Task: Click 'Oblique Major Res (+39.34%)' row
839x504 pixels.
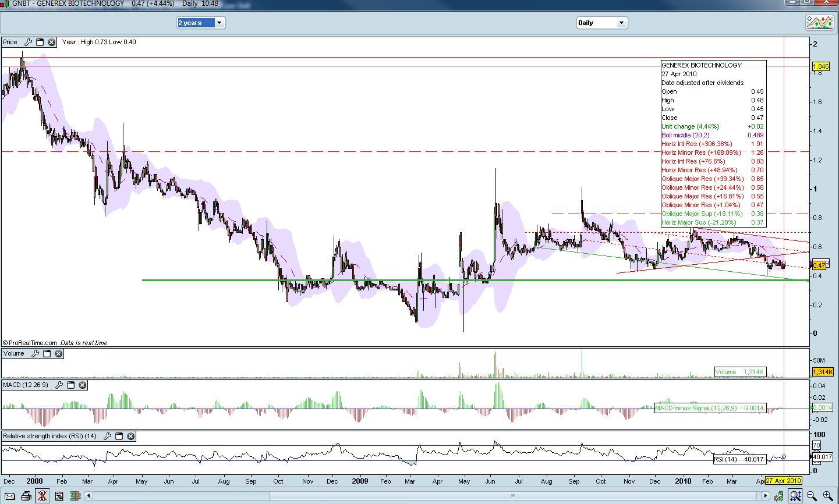Action: coord(713,179)
